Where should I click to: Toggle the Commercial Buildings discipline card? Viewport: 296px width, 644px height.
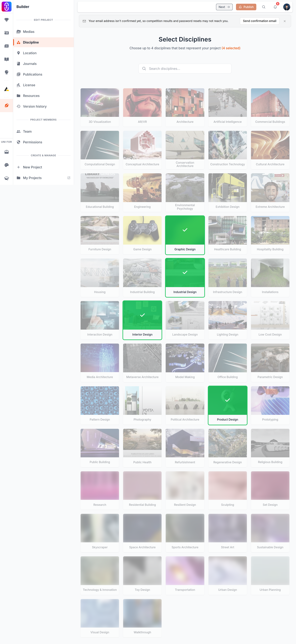[270, 108]
